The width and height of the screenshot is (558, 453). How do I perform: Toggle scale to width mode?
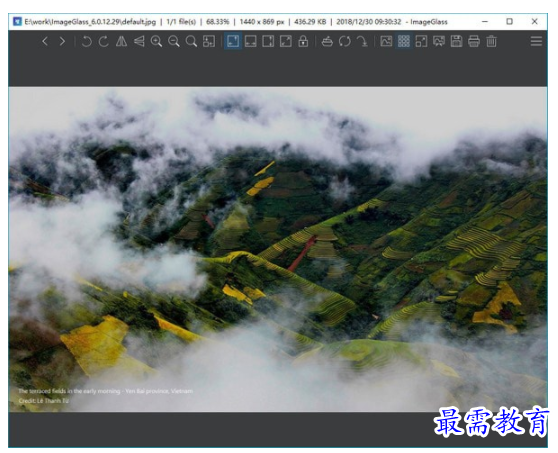(251, 41)
